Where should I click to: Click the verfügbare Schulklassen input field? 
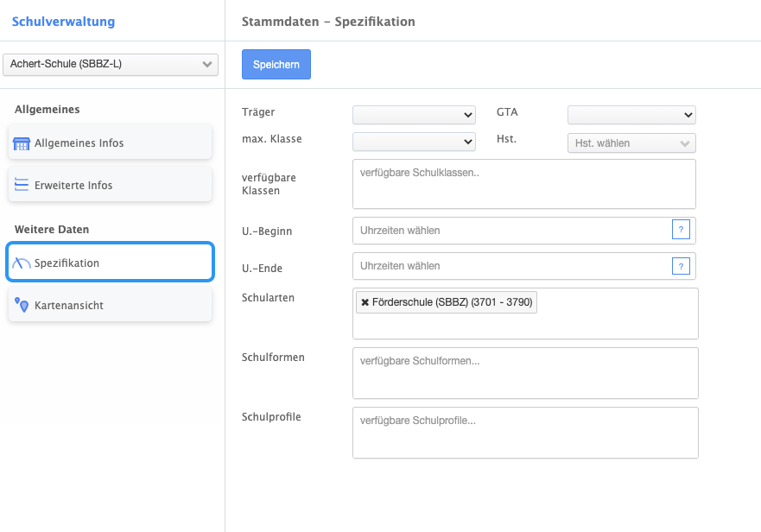pyautogui.click(x=523, y=184)
